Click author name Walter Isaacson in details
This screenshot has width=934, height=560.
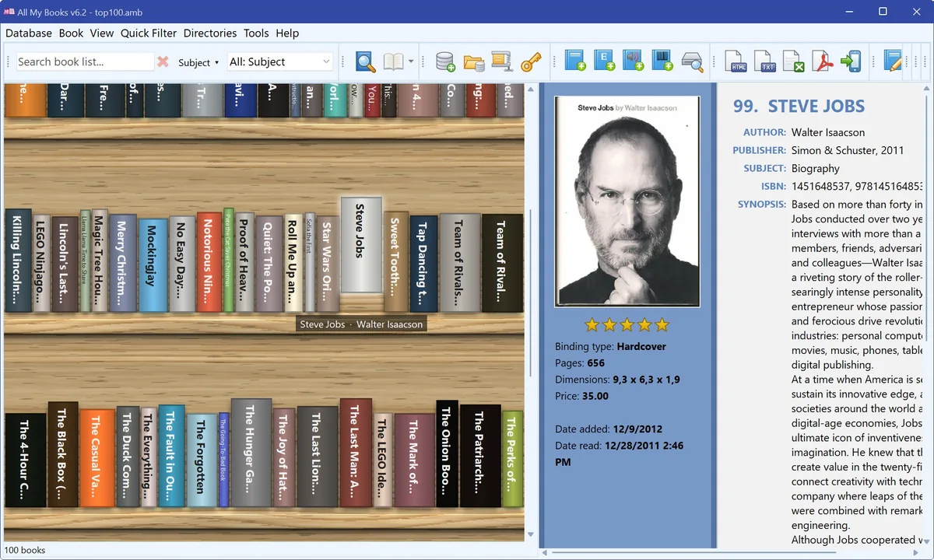828,132
